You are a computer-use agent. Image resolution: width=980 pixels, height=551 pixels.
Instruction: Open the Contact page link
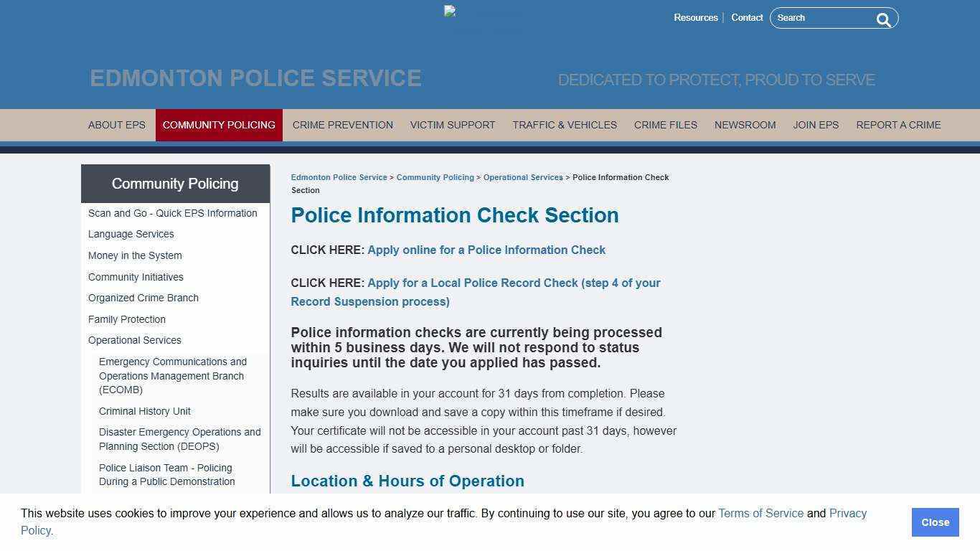747,17
